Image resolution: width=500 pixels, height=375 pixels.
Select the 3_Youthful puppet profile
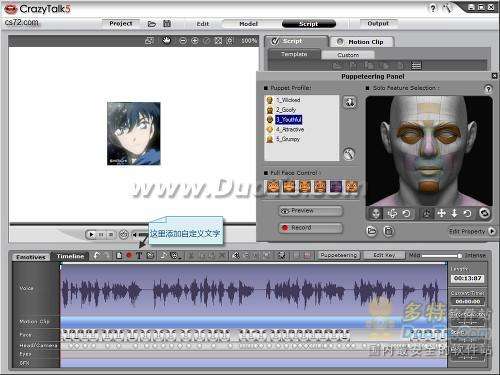(289, 119)
